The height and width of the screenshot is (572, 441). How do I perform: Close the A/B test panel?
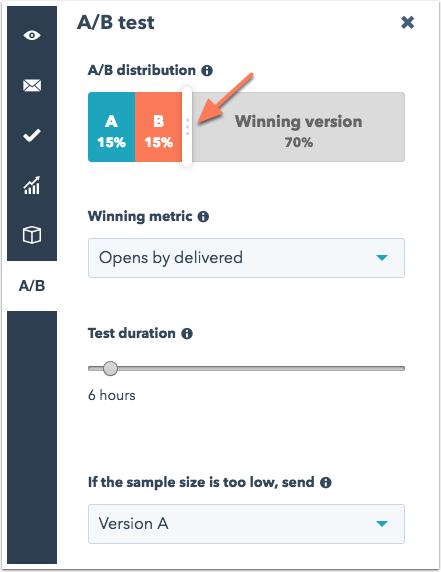[407, 23]
